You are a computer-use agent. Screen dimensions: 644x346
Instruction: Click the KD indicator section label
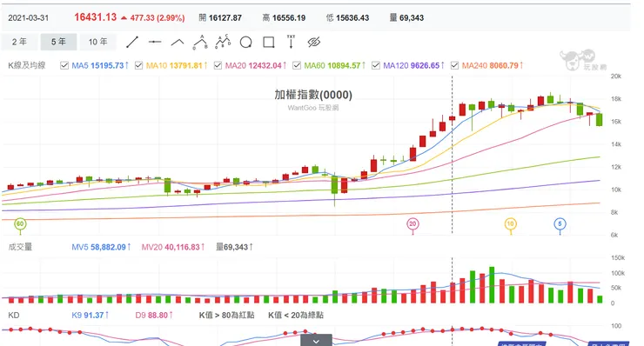pos(14,316)
